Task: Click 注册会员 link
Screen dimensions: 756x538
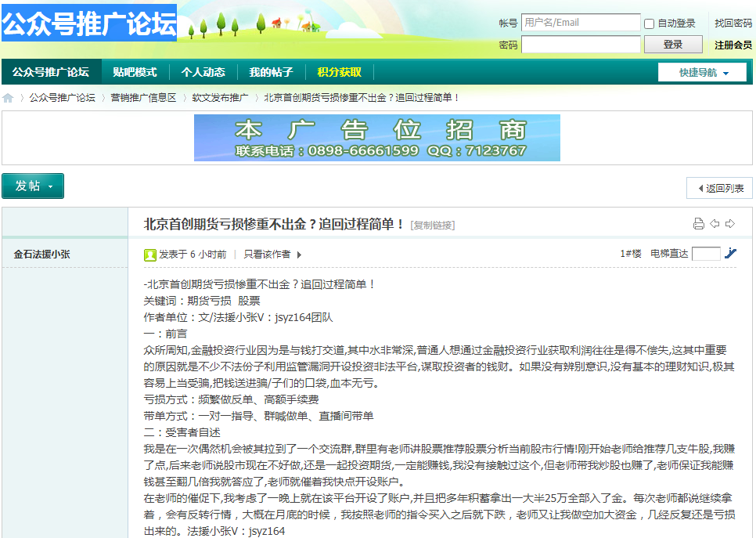Action: (x=733, y=45)
